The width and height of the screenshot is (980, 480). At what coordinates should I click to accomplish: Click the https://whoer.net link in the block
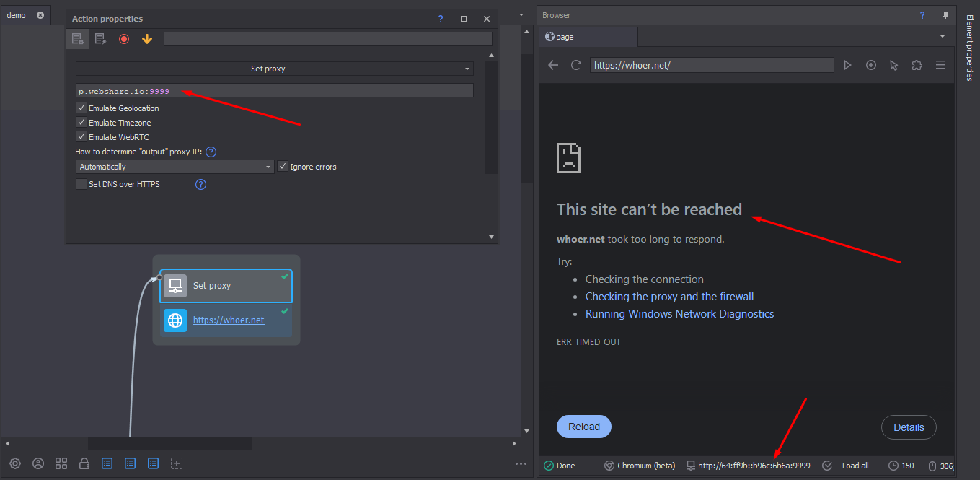coord(229,320)
